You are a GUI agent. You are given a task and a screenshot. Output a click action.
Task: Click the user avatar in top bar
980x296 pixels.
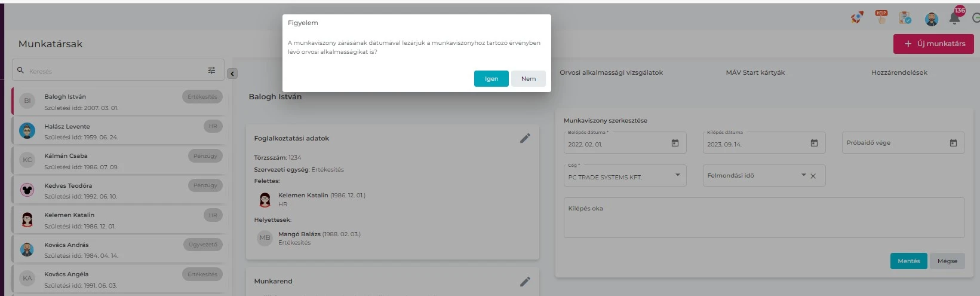pyautogui.click(x=931, y=19)
